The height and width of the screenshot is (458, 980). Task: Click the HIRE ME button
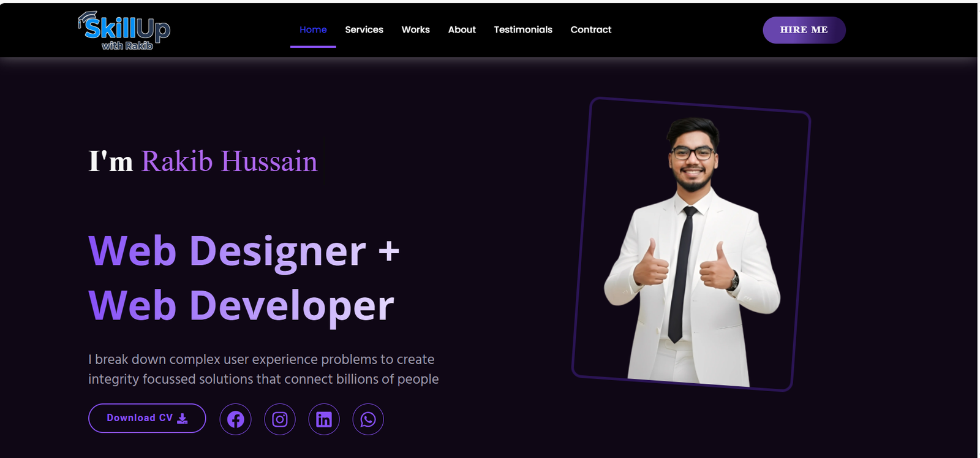click(x=804, y=30)
